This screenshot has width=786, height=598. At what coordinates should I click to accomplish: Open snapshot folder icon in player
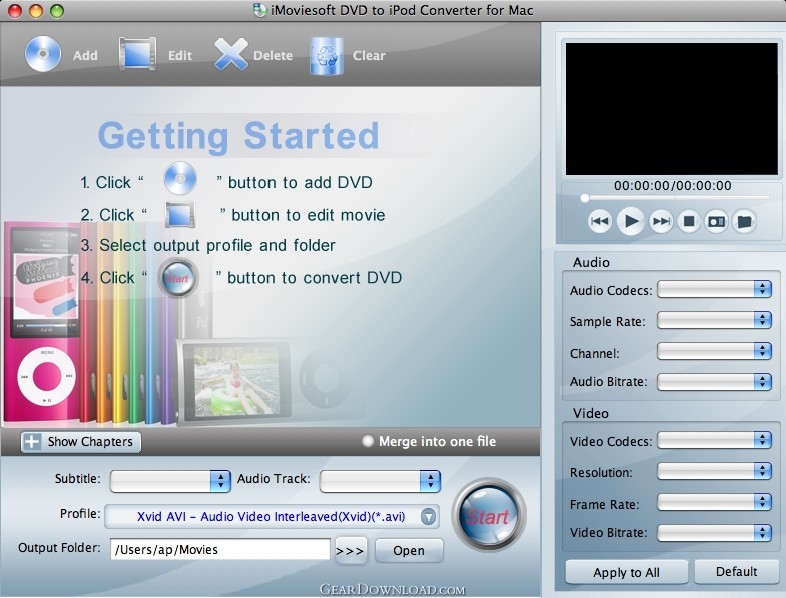point(743,221)
